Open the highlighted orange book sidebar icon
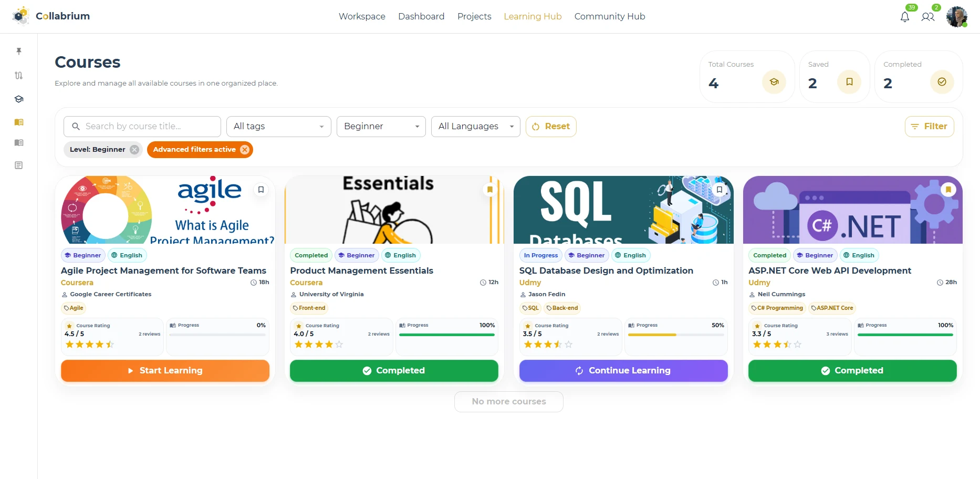 19,122
